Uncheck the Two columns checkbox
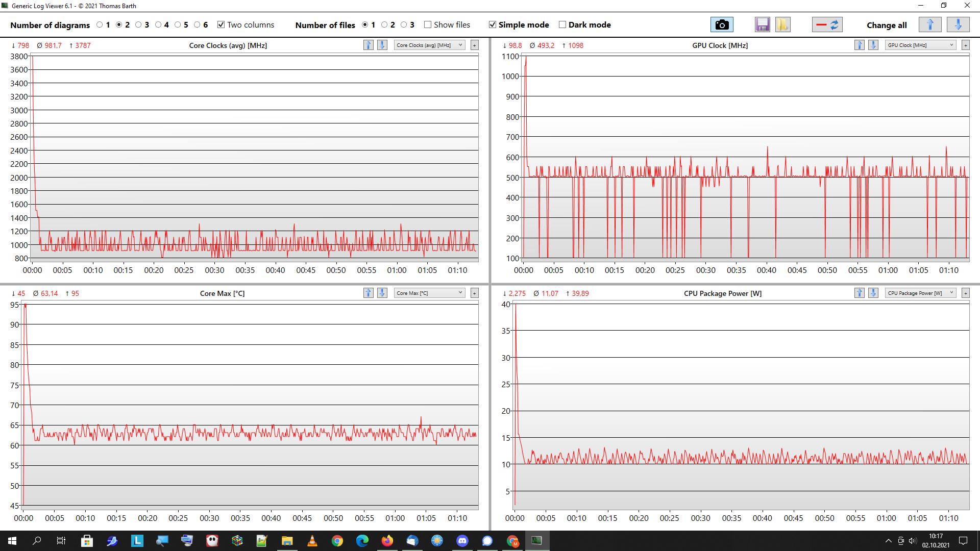 [221, 24]
